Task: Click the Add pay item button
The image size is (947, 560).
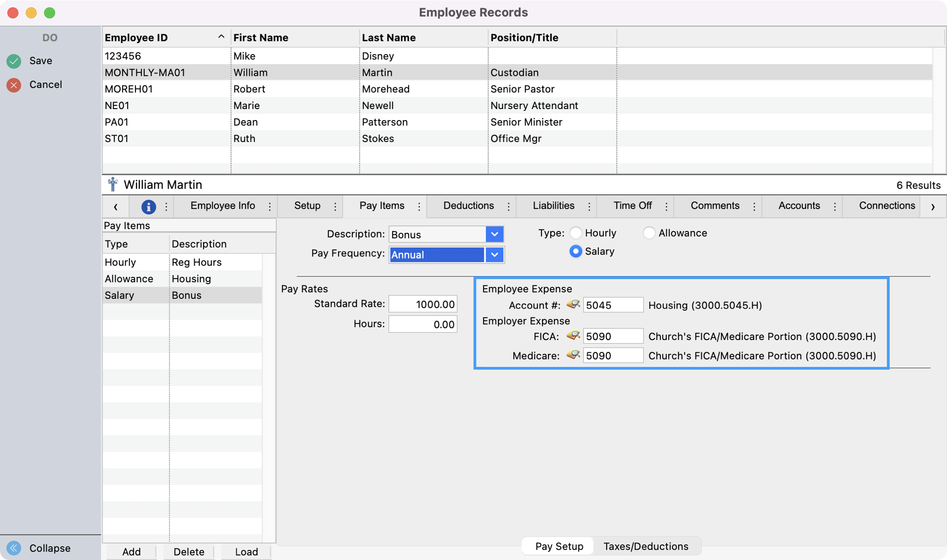Action: coord(131,552)
